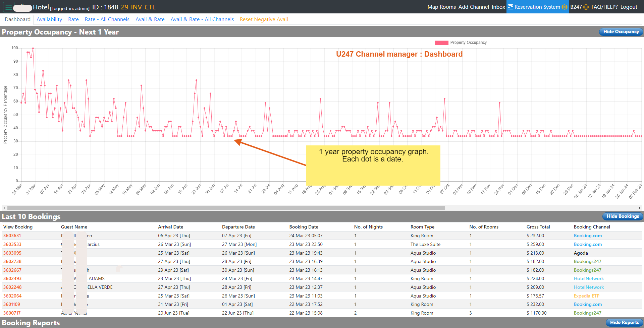644x328 pixels.
Task: Click the gear icon beside Reservation System
Action: (565, 7)
